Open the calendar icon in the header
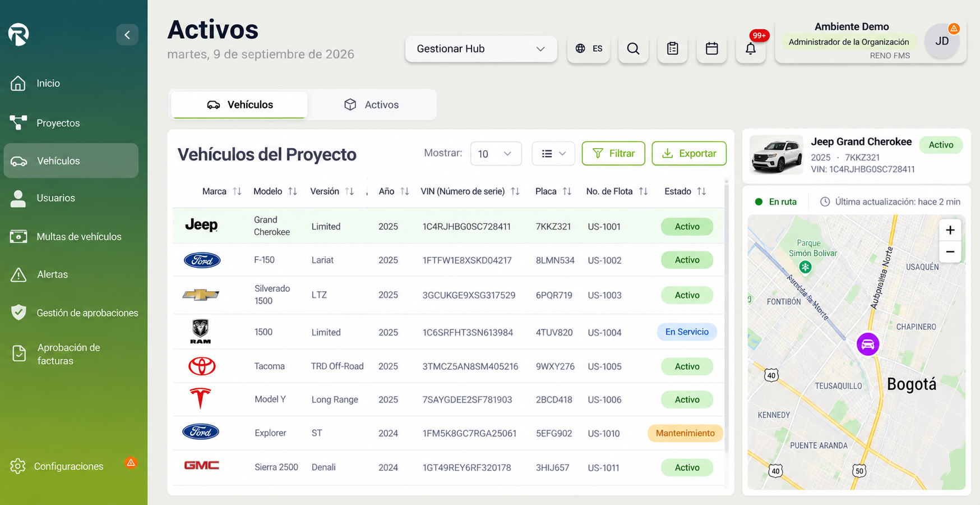This screenshot has width=980, height=505. [711, 49]
